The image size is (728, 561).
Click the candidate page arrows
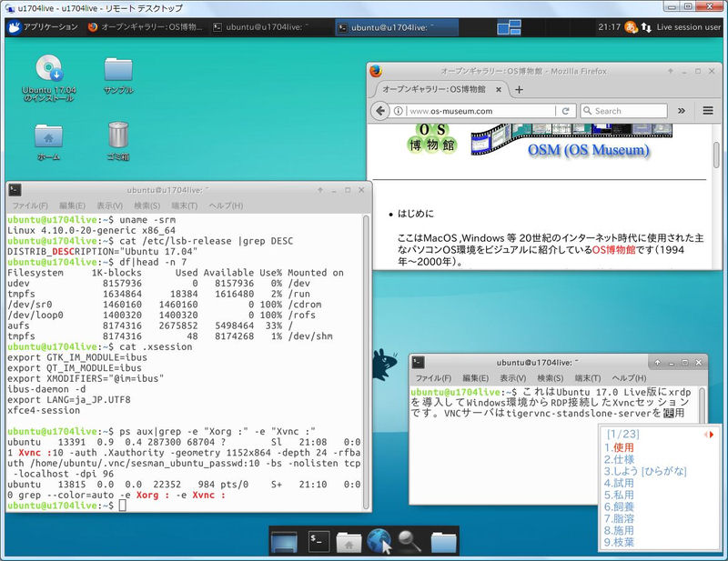709,435
